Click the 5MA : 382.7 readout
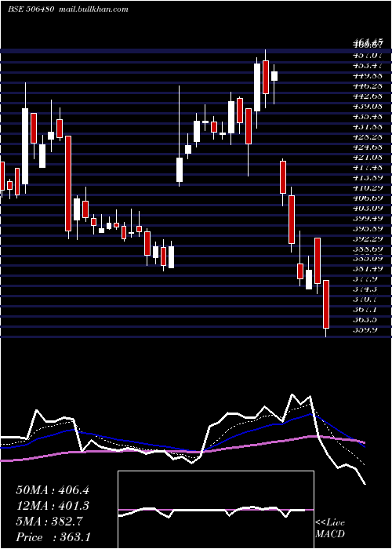The image size is (392, 549). point(49,522)
